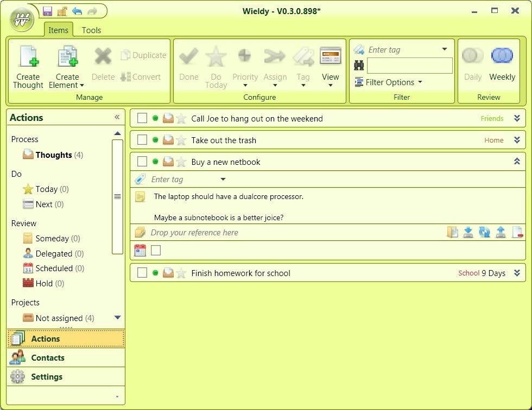Star the 'Take out the trash' item
The width and height of the screenshot is (532, 410).
pos(181,140)
